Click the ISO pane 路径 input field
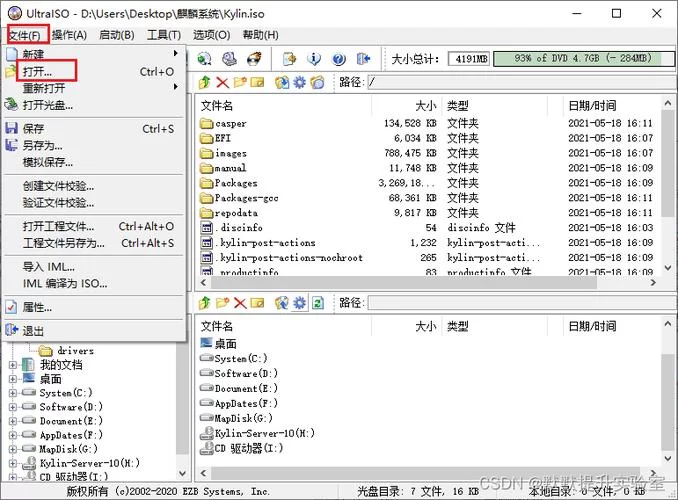The width and height of the screenshot is (678, 500). (521, 82)
